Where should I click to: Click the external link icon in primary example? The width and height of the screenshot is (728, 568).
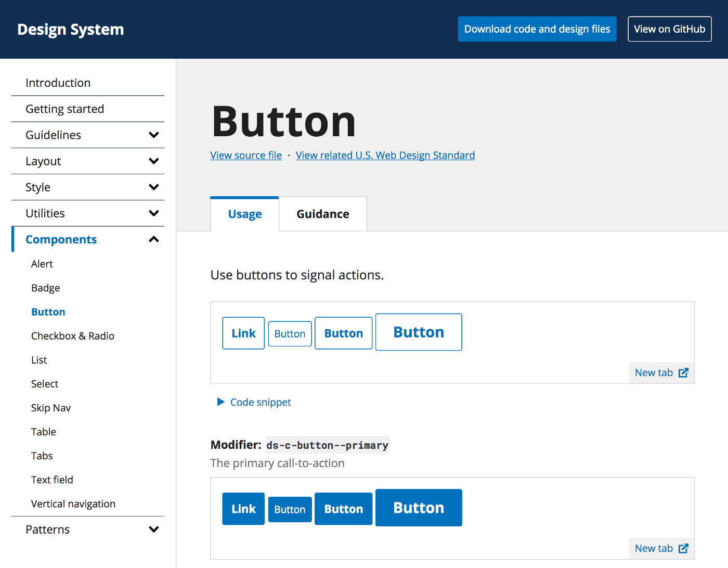(683, 548)
